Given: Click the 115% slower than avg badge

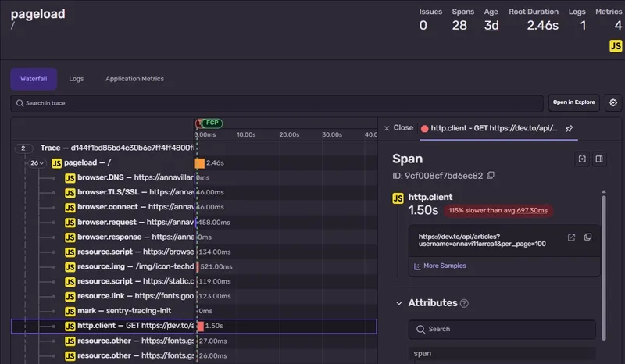Looking at the screenshot, I should point(498,210).
